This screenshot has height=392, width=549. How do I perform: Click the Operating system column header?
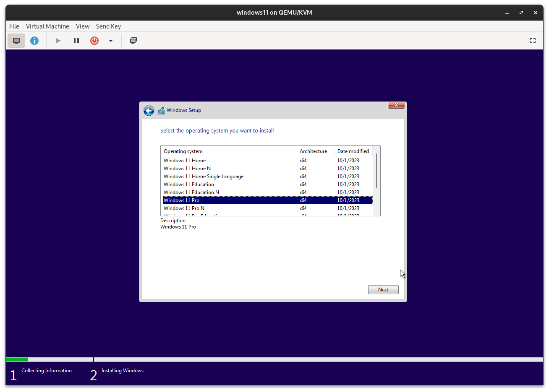[229, 151]
